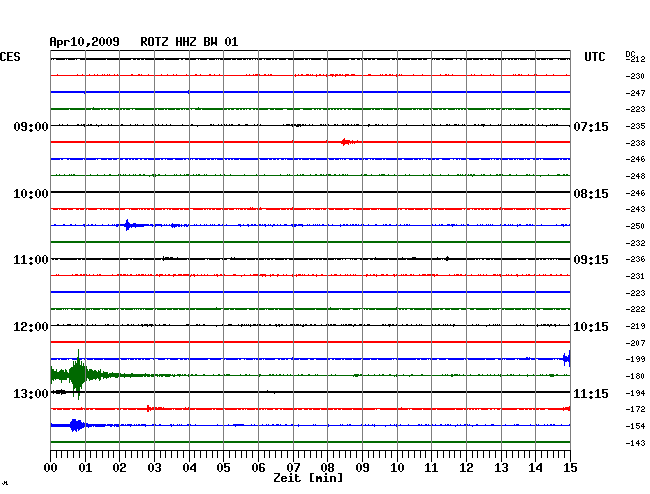The width and height of the screenshot is (650, 494).
Task: Click the red wave burst after minute 08
Action: click(x=349, y=142)
